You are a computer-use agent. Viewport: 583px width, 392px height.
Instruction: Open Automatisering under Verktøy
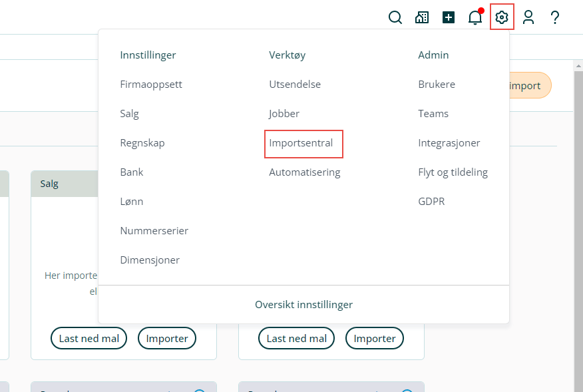305,172
